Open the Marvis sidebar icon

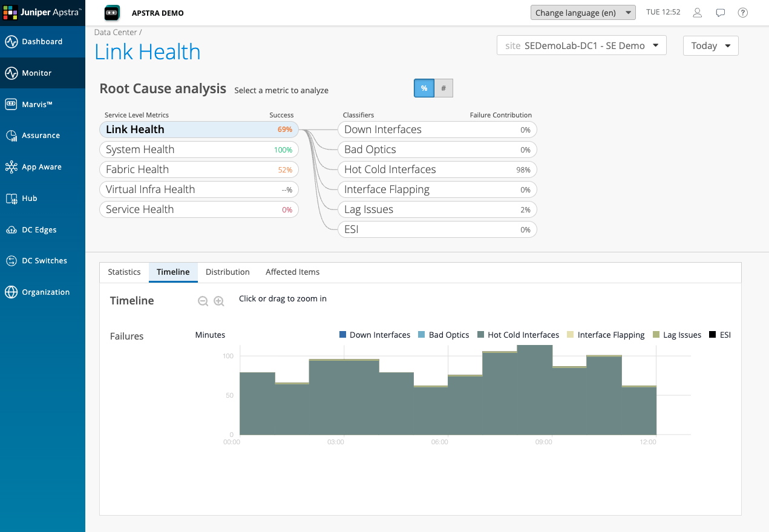pyautogui.click(x=11, y=104)
